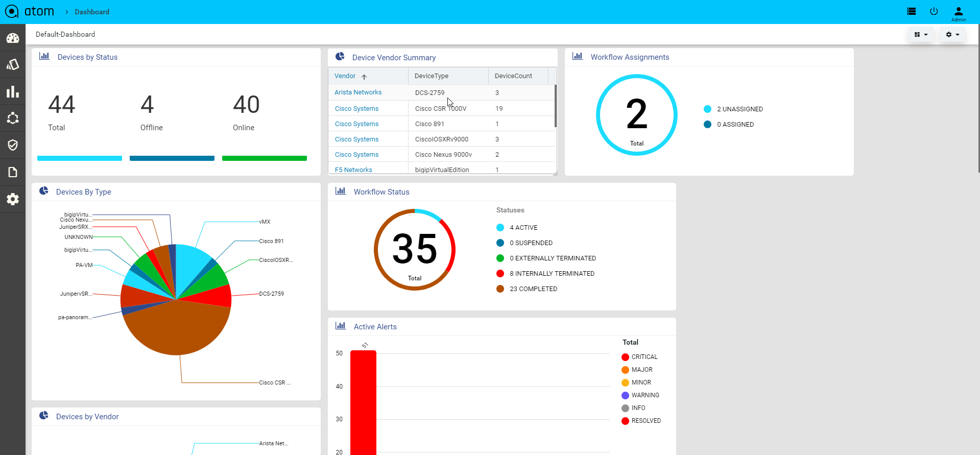Click the Devices By Type pie icon
Viewport: 980px width, 455px height.
click(x=44, y=191)
